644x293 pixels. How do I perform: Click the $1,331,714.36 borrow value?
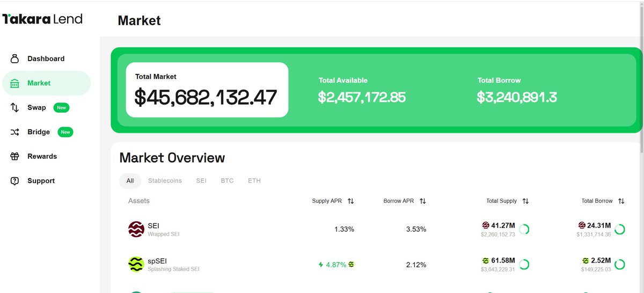pos(594,235)
